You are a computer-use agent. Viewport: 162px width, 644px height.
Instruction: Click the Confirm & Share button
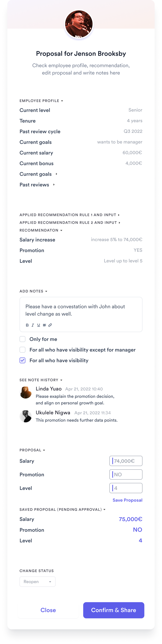click(114, 610)
